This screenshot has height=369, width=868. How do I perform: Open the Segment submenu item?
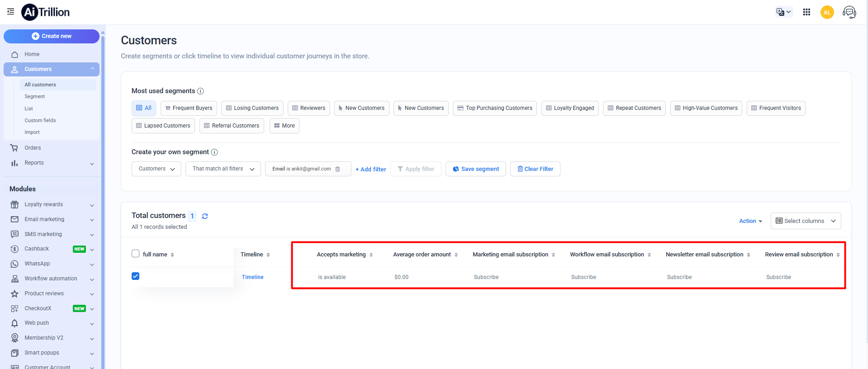[35, 97]
